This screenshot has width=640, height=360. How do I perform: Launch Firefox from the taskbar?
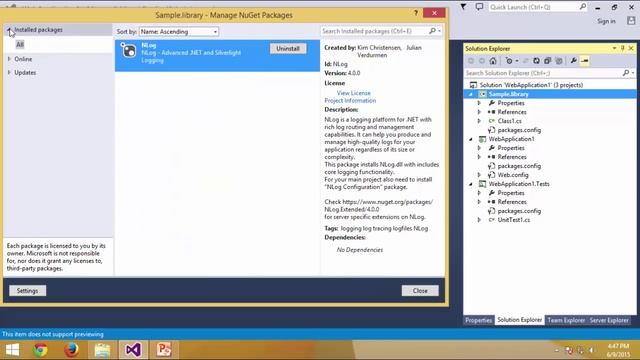tap(71, 350)
